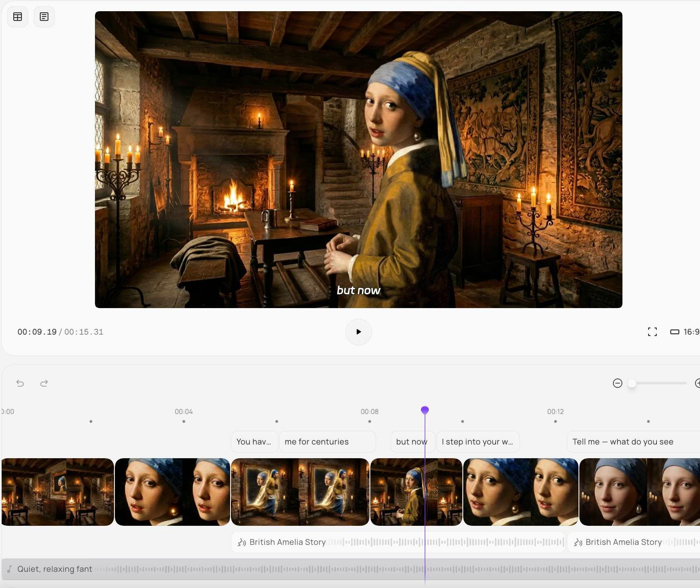Screen dimensions: 700x588
Task: Zoom out the timeline with minus icon
Action: tap(617, 383)
